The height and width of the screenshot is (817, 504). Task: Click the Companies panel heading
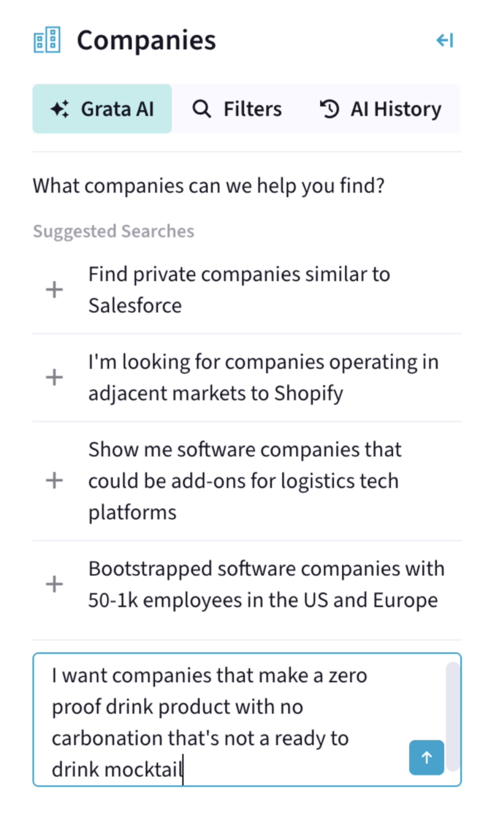point(145,40)
